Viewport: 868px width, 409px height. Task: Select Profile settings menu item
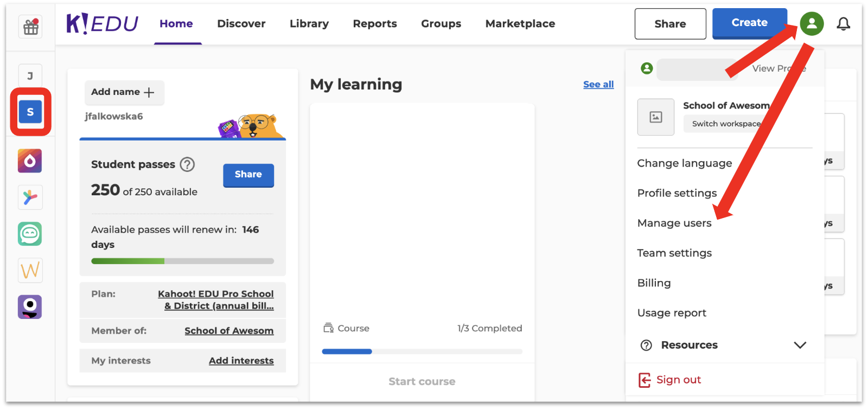coord(677,193)
